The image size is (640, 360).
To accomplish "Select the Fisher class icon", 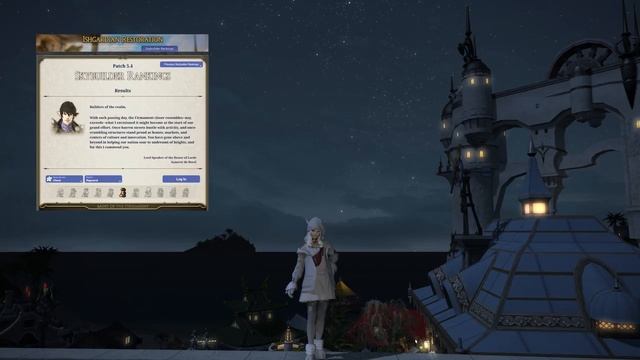I will tap(185, 192).
